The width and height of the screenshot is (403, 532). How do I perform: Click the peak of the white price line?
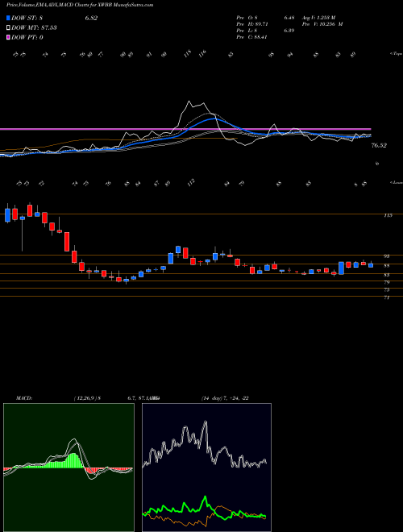[x=189, y=101]
